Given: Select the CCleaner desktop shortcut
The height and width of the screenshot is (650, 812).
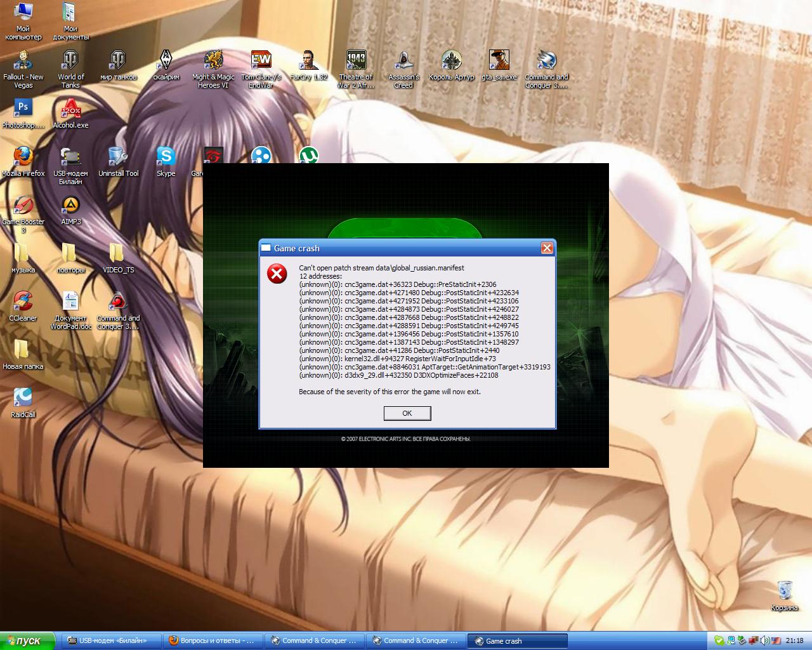Looking at the screenshot, I should (x=23, y=307).
